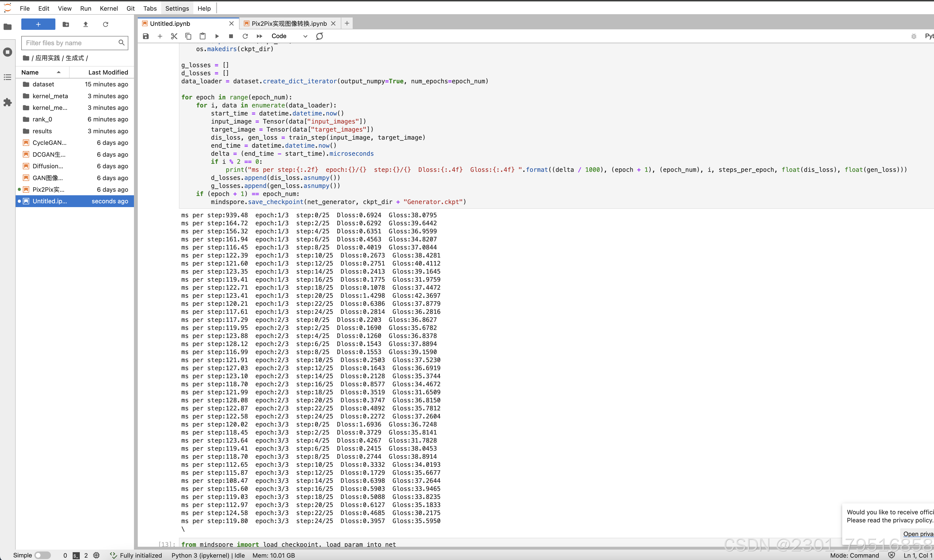The image size is (934, 560).
Task: Open the Running Terminals and Kernels sidebar
Action: click(x=8, y=52)
